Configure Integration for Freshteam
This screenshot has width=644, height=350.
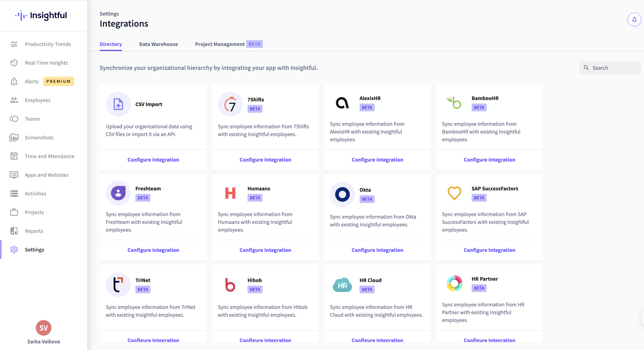(153, 250)
